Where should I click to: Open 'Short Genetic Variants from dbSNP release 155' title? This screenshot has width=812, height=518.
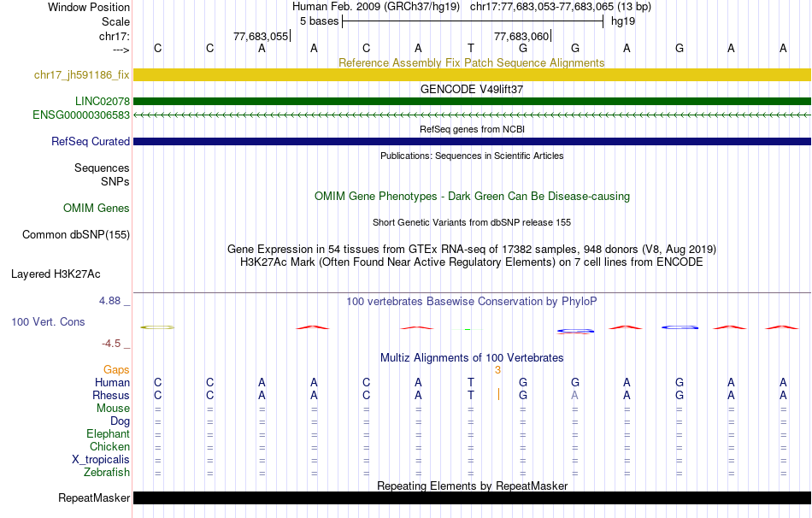(472, 222)
